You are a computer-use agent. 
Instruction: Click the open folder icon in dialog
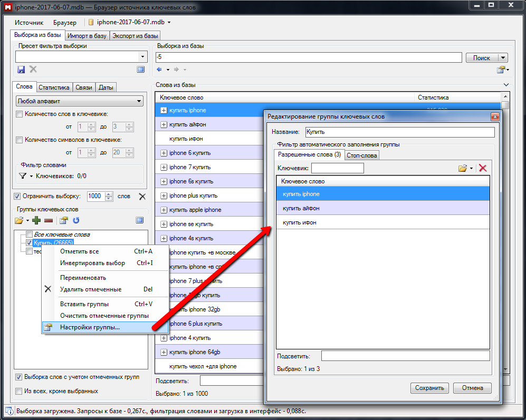tap(463, 168)
